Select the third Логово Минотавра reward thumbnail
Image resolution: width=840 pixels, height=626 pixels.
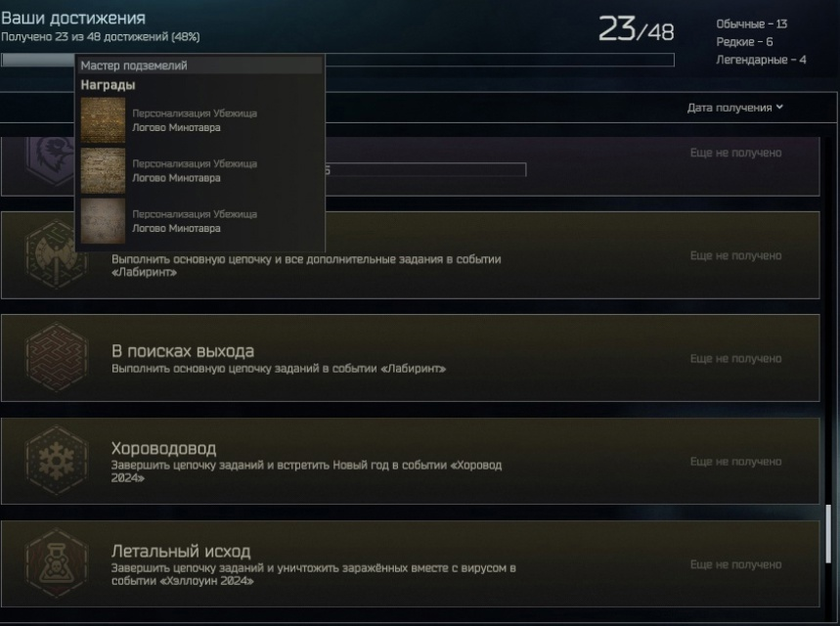coord(103,221)
